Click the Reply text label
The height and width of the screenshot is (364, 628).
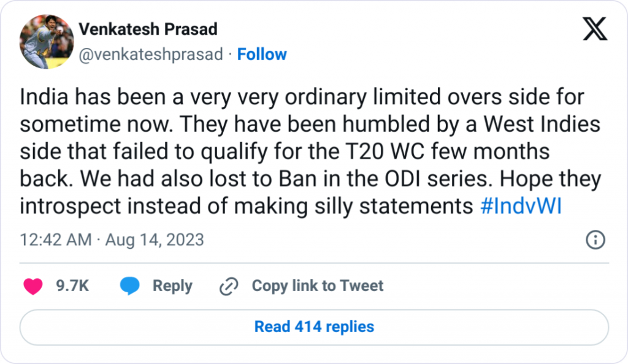point(172,286)
